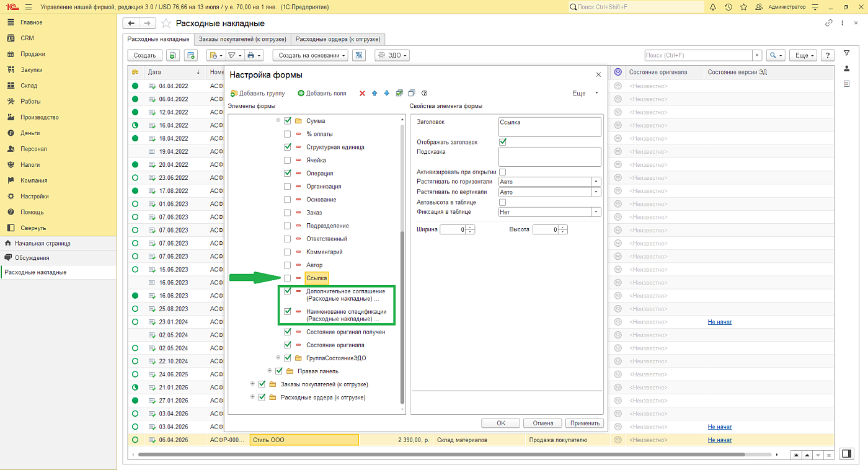Enable the % оплаты checkbox
868x470 pixels.
click(x=287, y=134)
